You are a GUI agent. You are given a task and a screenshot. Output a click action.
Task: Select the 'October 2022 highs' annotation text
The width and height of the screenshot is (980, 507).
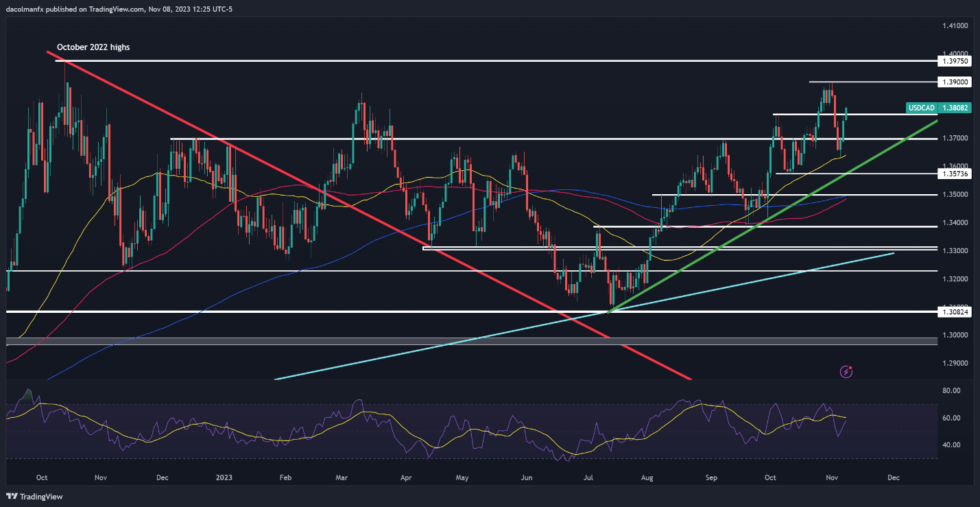pyautogui.click(x=93, y=47)
